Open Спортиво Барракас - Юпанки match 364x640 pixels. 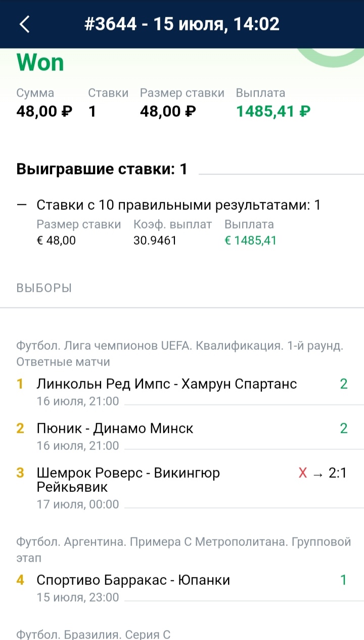[x=133, y=580]
